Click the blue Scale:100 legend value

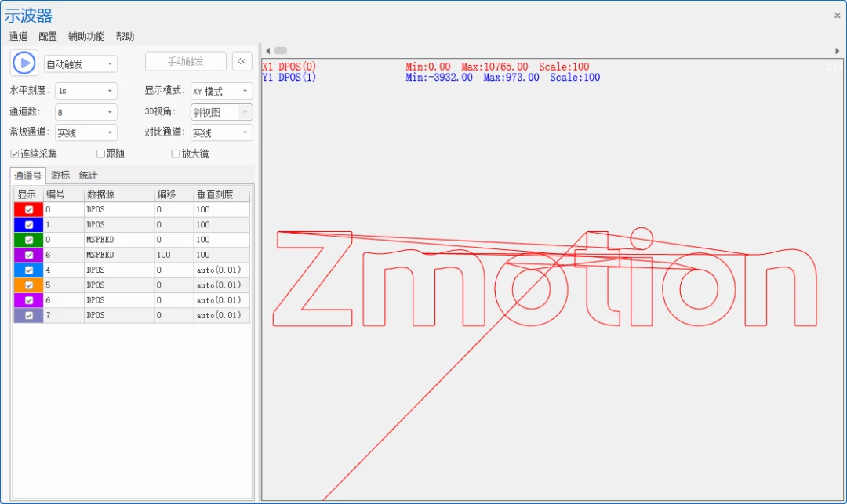576,77
